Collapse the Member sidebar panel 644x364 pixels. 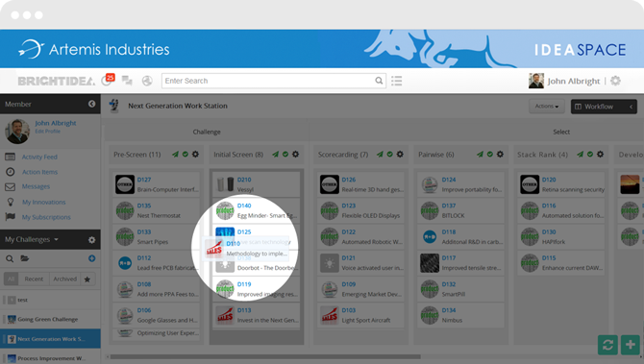click(91, 105)
